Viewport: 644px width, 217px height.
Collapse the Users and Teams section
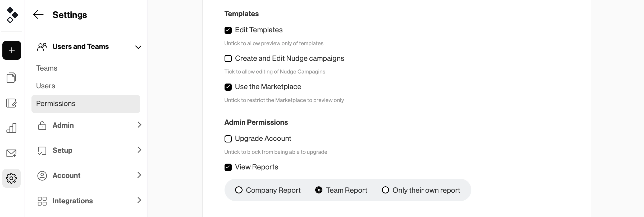click(138, 47)
